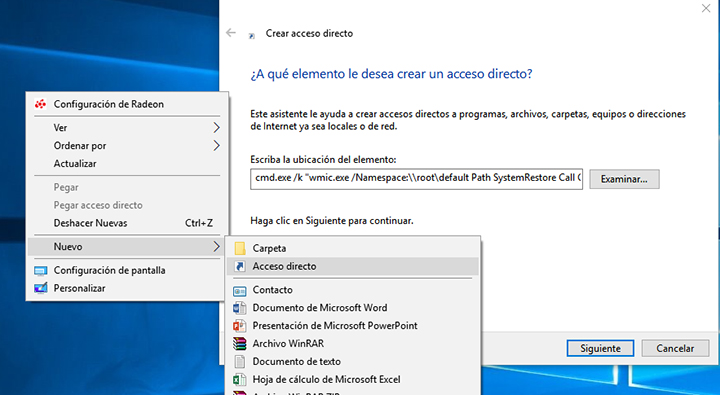Open the Ordenar por menu entry
The height and width of the screenshot is (395, 720).
point(127,146)
